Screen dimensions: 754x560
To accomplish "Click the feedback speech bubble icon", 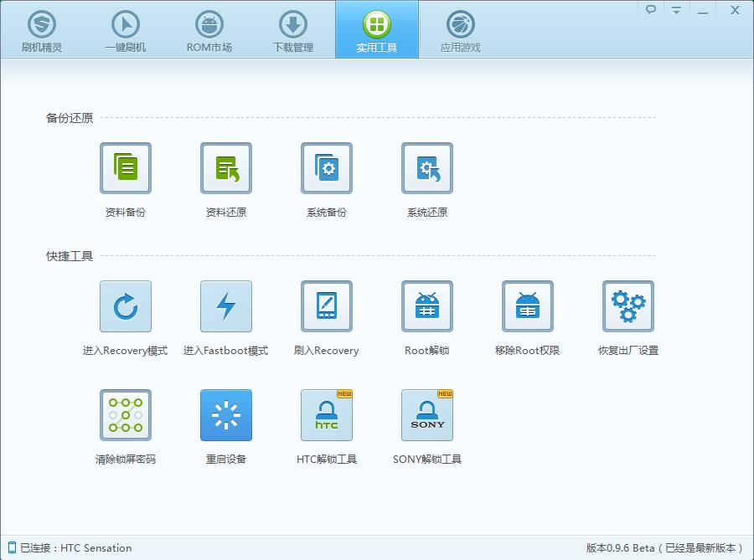I will pos(651,10).
